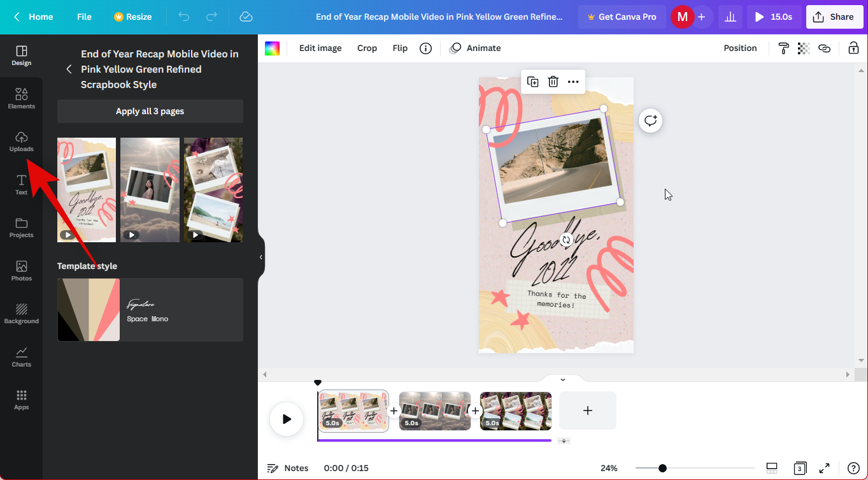The height and width of the screenshot is (480, 868).
Task: Collapse the timeline with chevron handle
Action: [563, 379]
